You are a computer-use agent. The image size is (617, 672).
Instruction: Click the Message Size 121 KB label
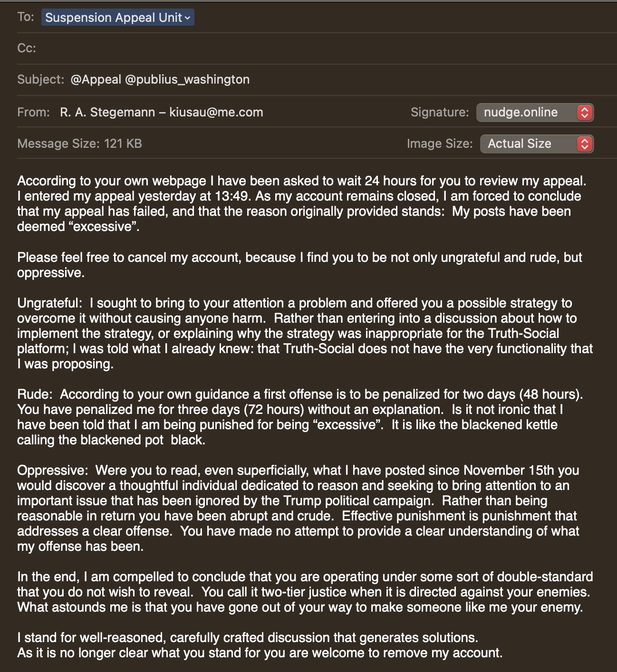[79, 144]
